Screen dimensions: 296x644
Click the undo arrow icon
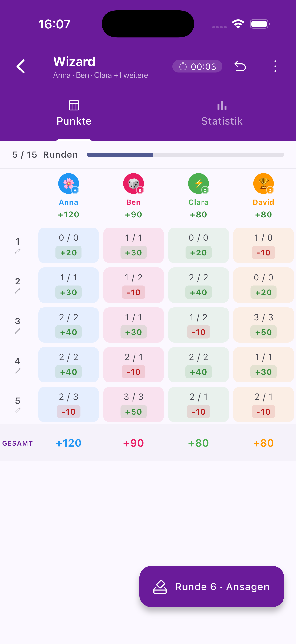point(240,67)
